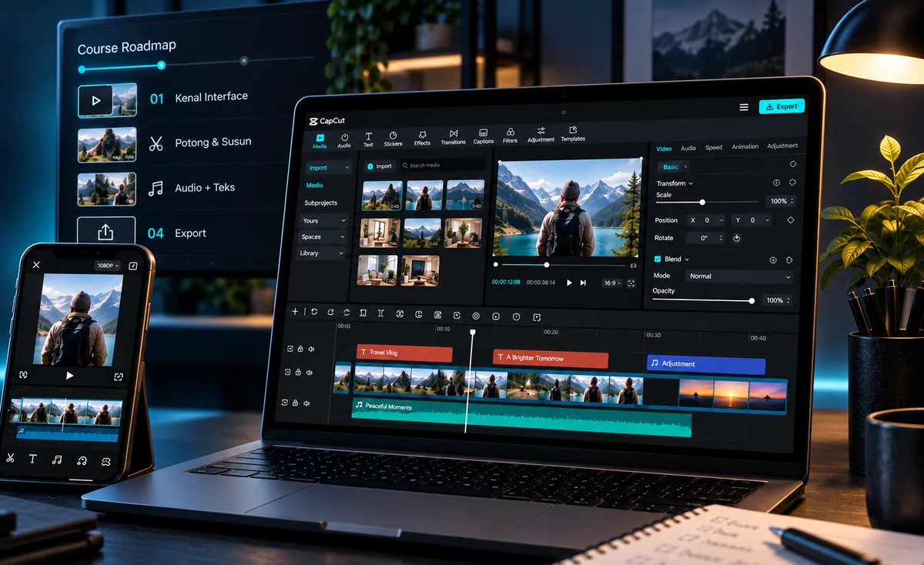The width and height of the screenshot is (924, 565).
Task: Lock the Peaceful Moments audio track
Action: (x=295, y=403)
